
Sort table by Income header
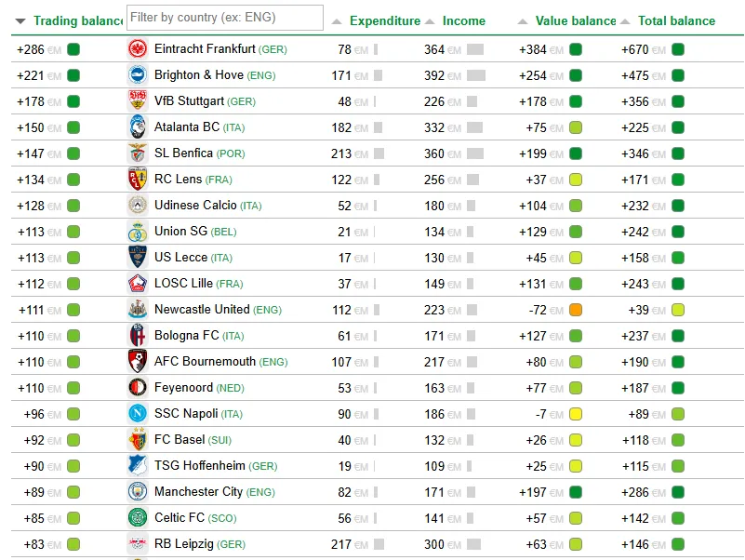[463, 21]
